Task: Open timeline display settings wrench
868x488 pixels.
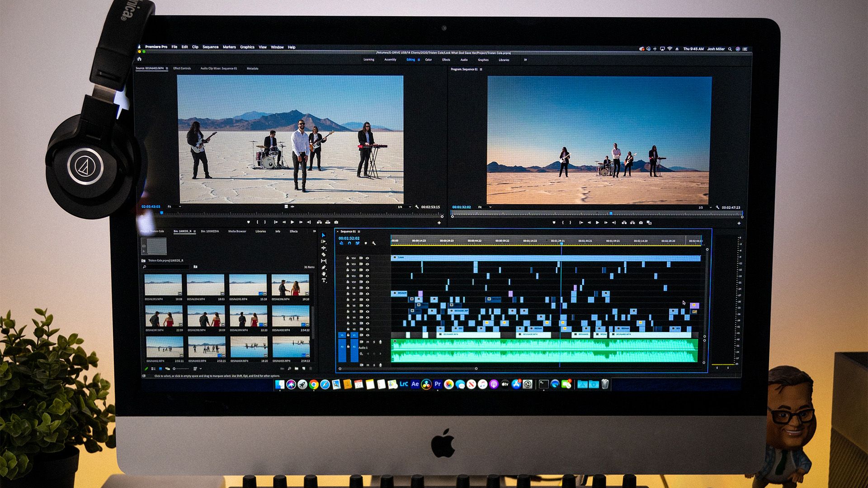Action: point(374,243)
